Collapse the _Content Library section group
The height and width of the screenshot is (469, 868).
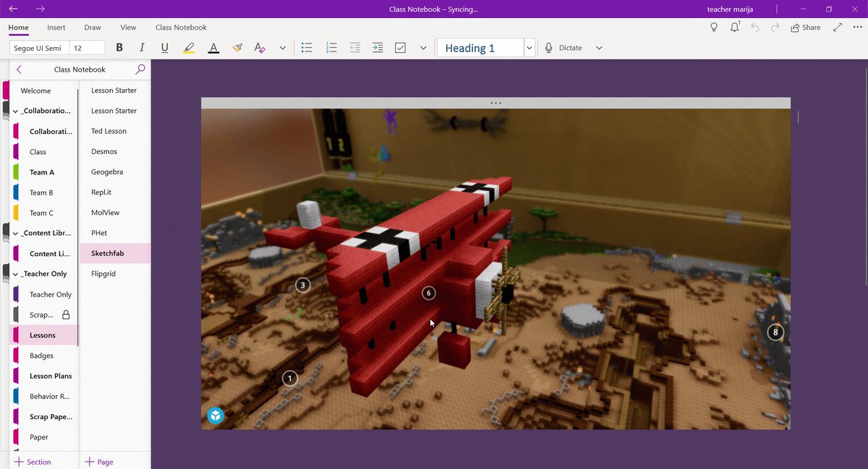(x=16, y=233)
